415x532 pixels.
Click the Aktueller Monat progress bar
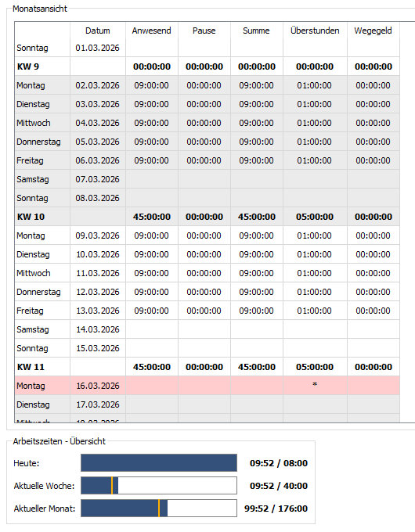pyautogui.click(x=159, y=509)
